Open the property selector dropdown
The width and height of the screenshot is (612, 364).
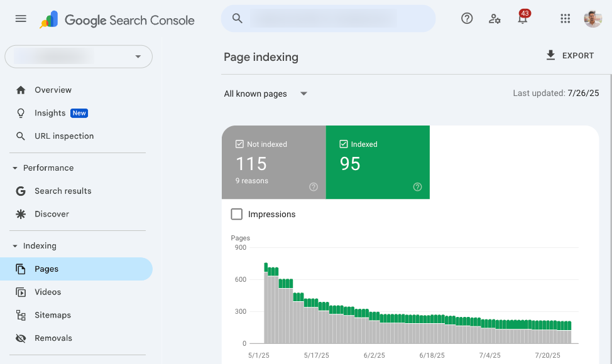[x=78, y=56]
